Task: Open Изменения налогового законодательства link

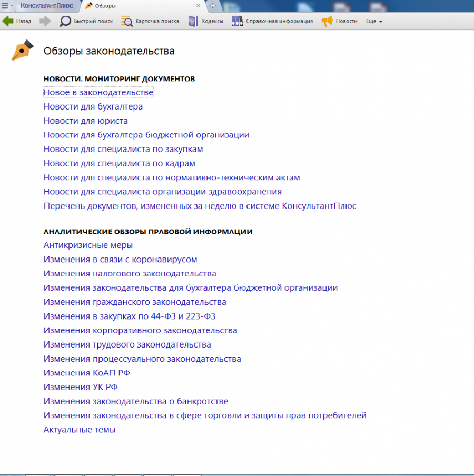Action: 130,274
